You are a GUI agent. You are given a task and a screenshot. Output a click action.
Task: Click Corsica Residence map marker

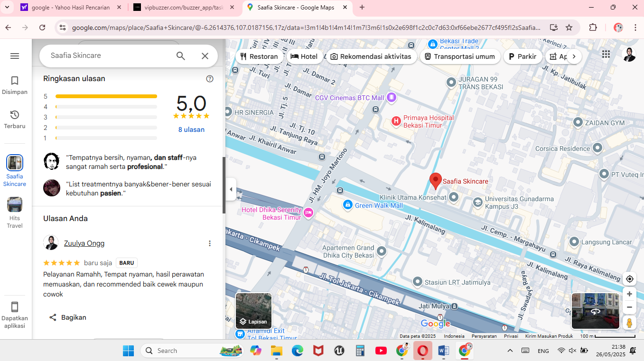tap(597, 148)
